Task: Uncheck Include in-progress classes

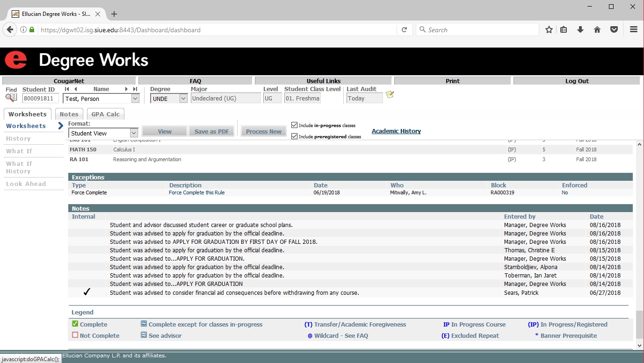Action: point(294,125)
